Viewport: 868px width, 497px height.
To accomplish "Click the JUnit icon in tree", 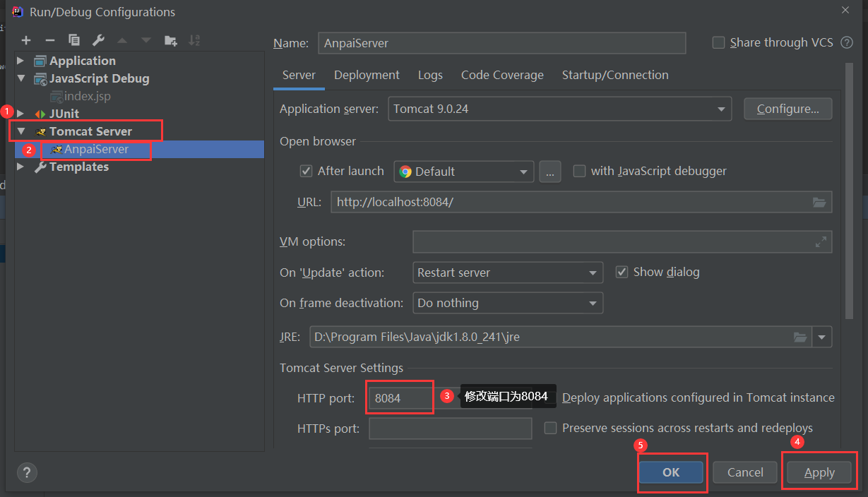I will [x=40, y=114].
